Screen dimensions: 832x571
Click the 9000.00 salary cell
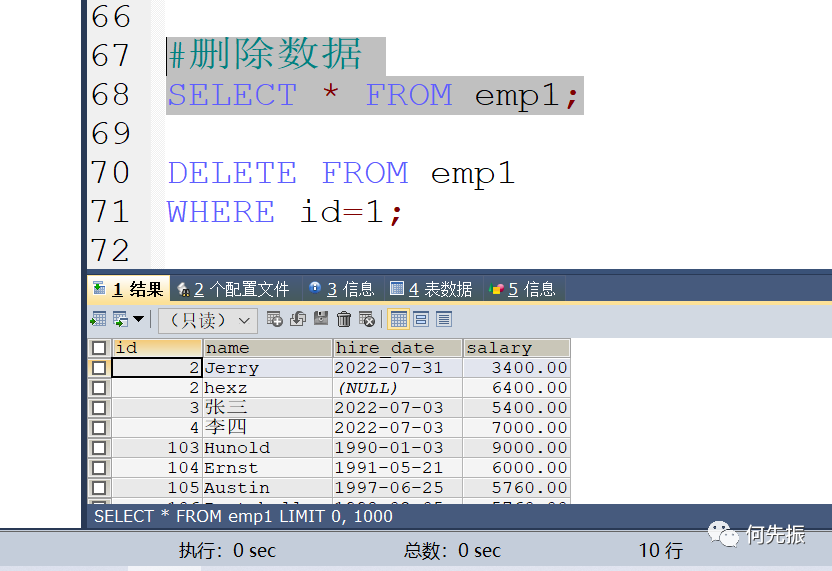tap(517, 448)
